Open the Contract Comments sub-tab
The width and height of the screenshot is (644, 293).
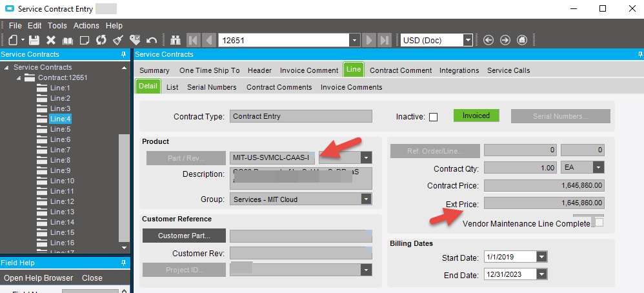coord(279,87)
